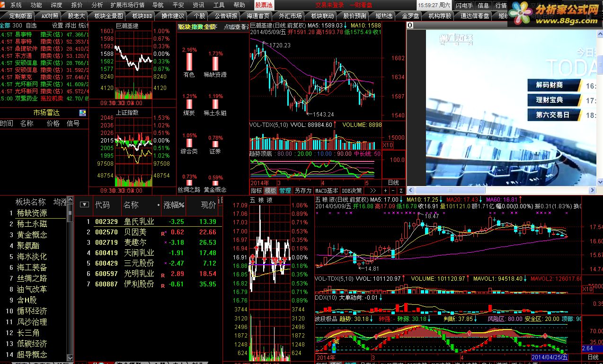Click 浮出 in the ticker panel
This screenshot has width=603, height=364.
(71, 25)
